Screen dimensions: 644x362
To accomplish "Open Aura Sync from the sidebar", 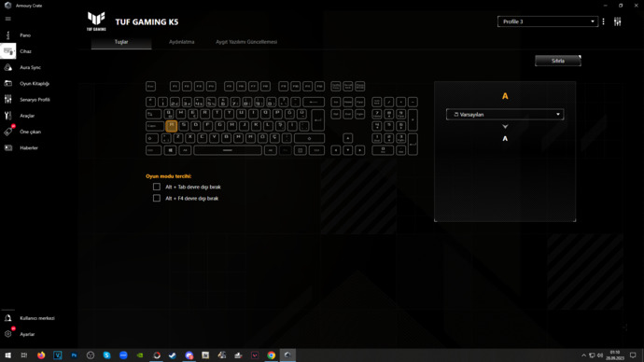I will (x=30, y=67).
